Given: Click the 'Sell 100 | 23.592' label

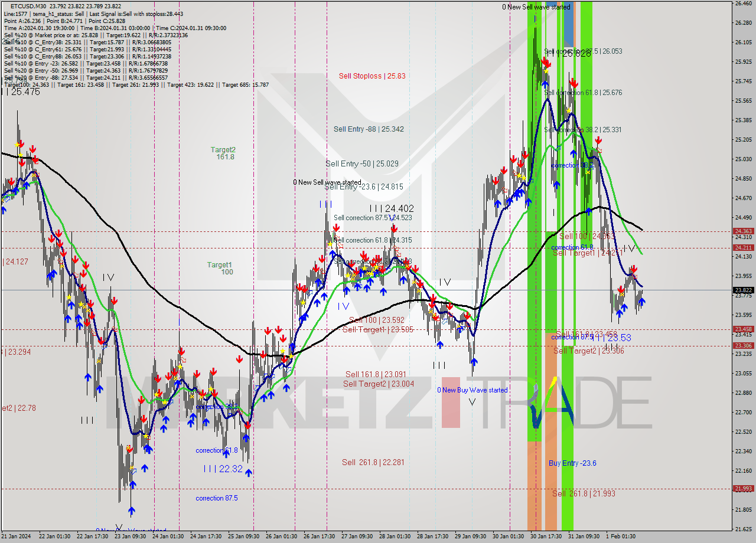Looking at the screenshot, I should coord(376,320).
